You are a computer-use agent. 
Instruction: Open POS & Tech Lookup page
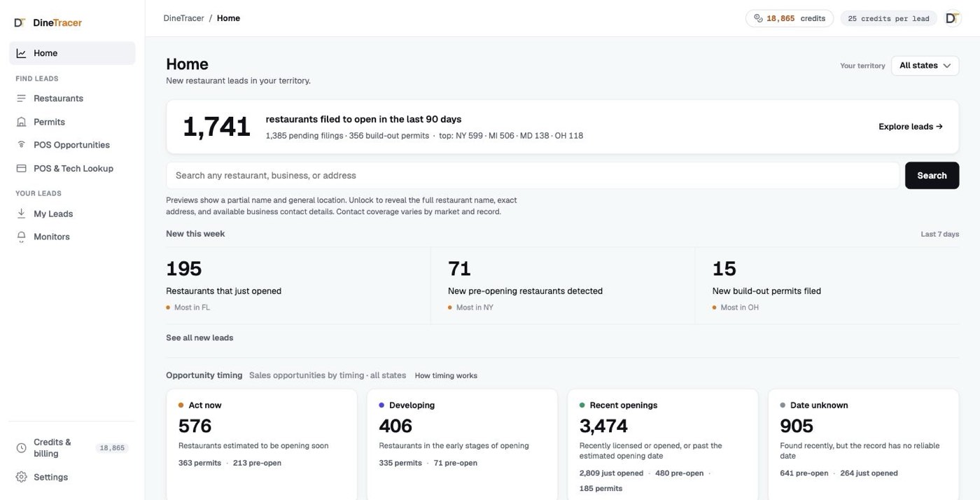pyautogui.click(x=72, y=169)
